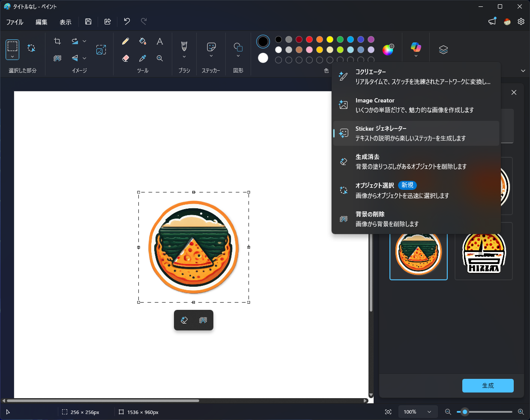Screen dimensions: 530x420
Task: Open the Layers panel
Action: click(x=443, y=50)
